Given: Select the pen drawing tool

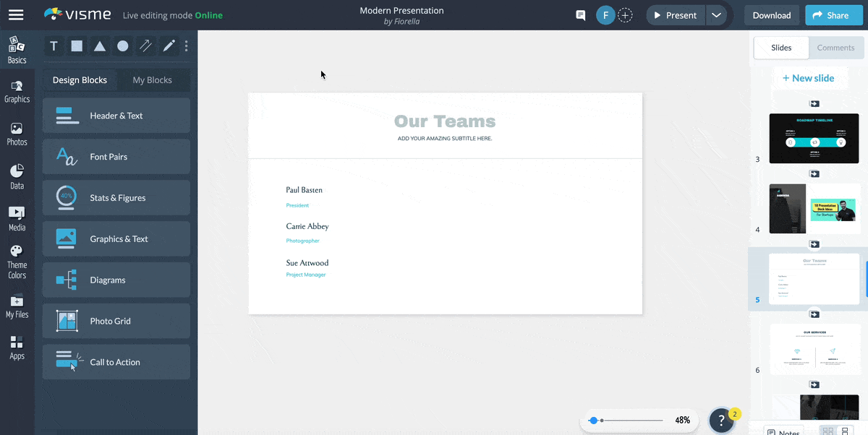Looking at the screenshot, I should pos(169,46).
